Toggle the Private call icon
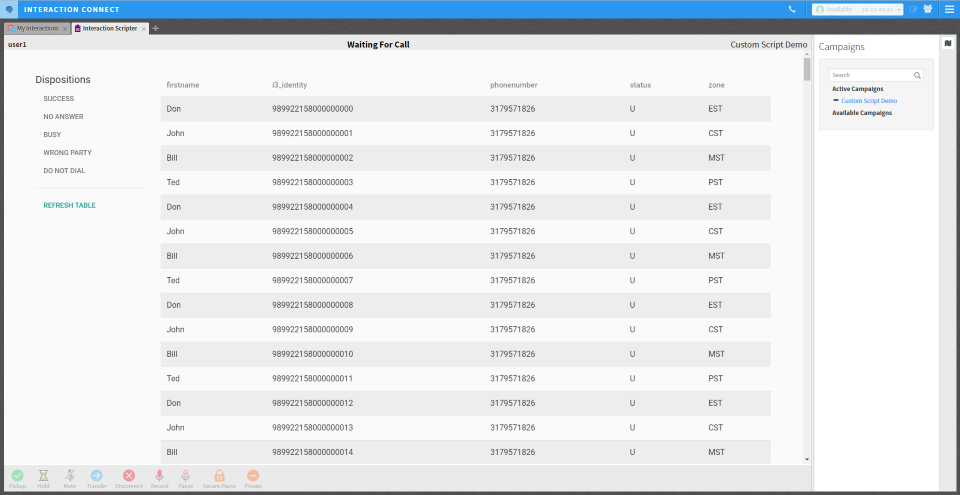Screen dimensions: 960x495 253,476
